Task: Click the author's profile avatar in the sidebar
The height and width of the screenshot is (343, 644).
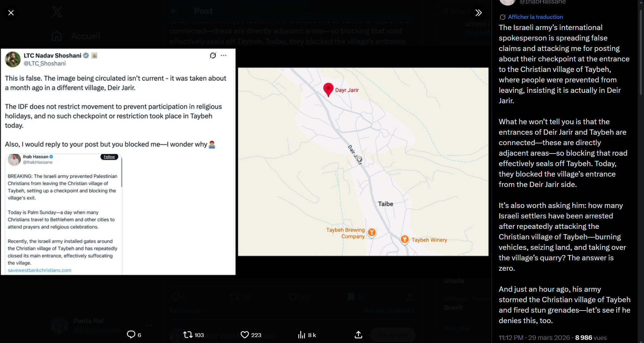Action: pos(507,2)
